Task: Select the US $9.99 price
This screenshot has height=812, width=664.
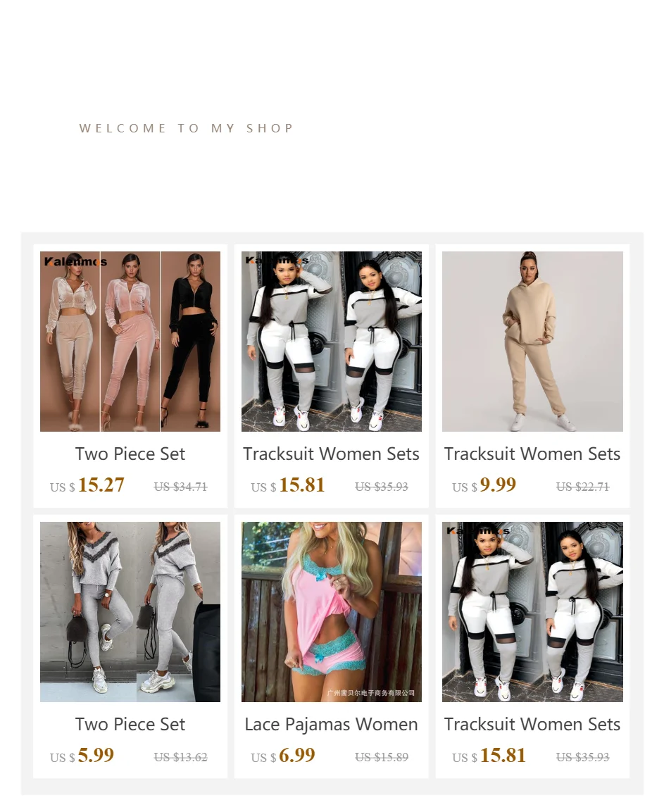Action: click(x=484, y=485)
